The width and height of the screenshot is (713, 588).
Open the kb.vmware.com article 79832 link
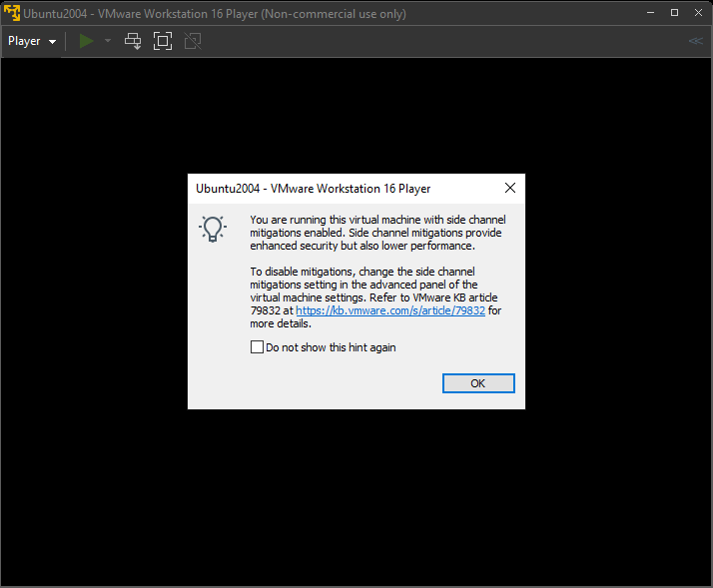(x=390, y=310)
